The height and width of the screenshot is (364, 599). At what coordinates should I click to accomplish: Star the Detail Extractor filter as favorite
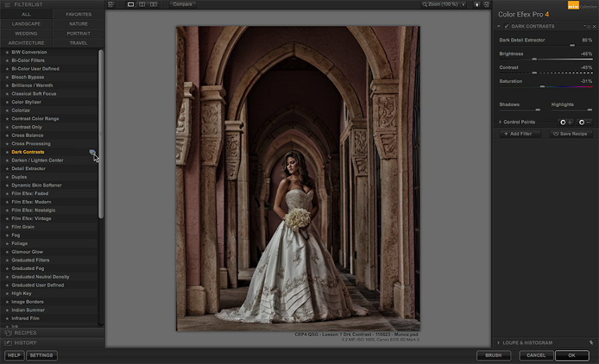coord(7,169)
